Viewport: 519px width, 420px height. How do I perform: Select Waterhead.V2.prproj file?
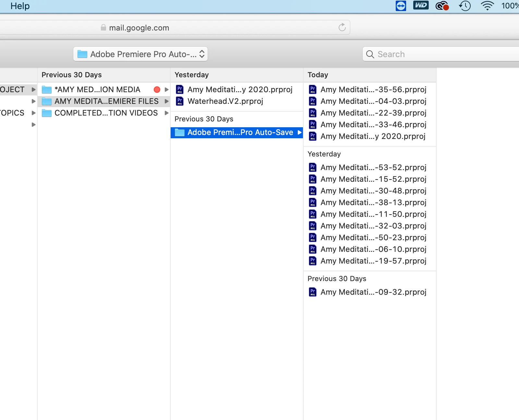pos(237,101)
